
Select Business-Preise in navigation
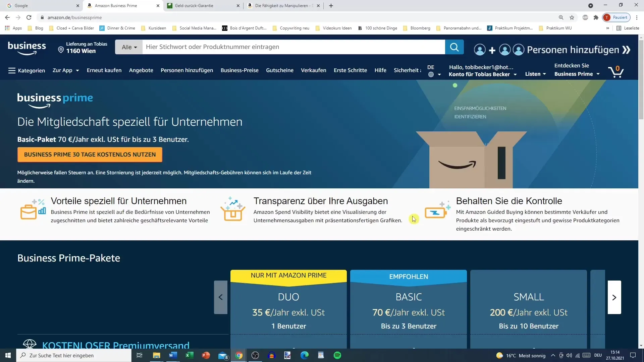click(239, 70)
